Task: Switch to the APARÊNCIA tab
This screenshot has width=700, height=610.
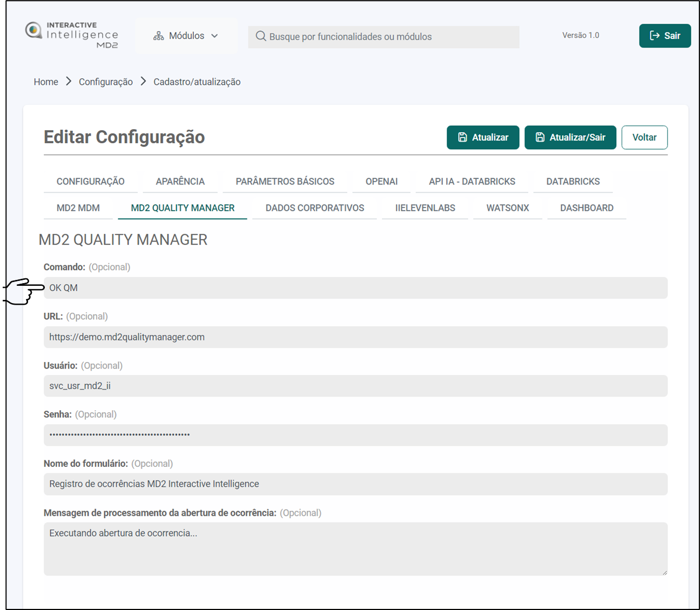Action: coord(180,182)
